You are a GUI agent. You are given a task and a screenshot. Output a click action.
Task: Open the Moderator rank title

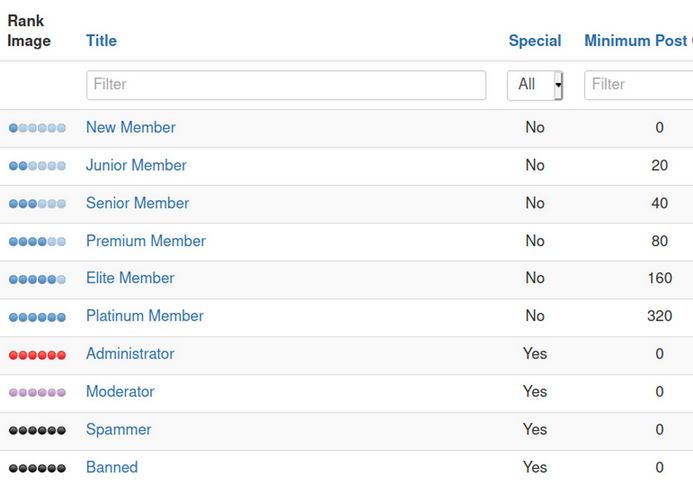[120, 392]
